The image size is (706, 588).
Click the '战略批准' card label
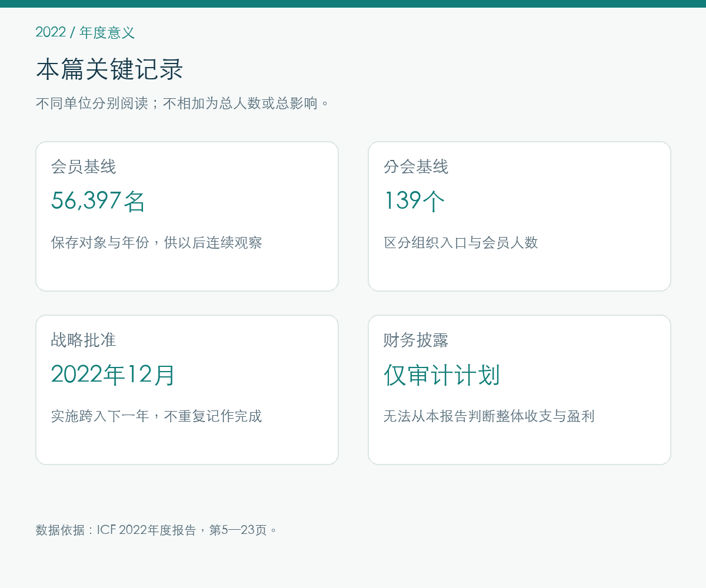(84, 340)
